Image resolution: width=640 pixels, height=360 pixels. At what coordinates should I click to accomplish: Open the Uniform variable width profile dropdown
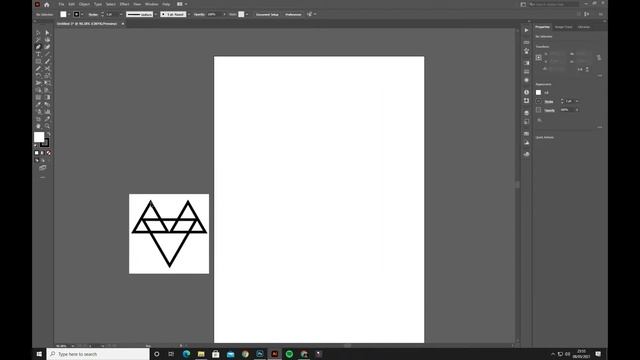pos(155,14)
